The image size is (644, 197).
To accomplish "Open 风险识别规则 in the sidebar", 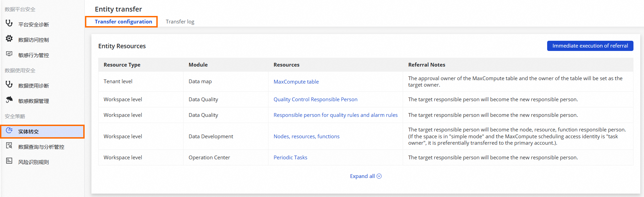I will tap(33, 162).
